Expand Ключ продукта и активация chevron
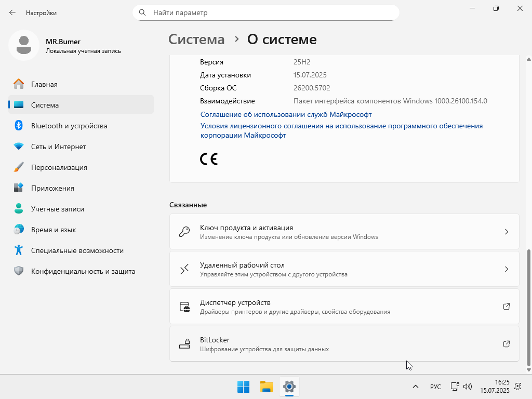 (x=507, y=232)
